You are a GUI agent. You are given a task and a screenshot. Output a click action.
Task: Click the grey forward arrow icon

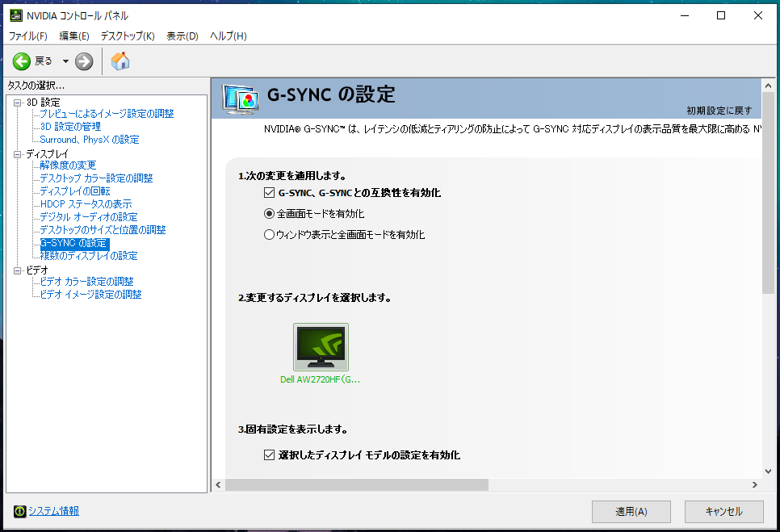tap(84, 61)
